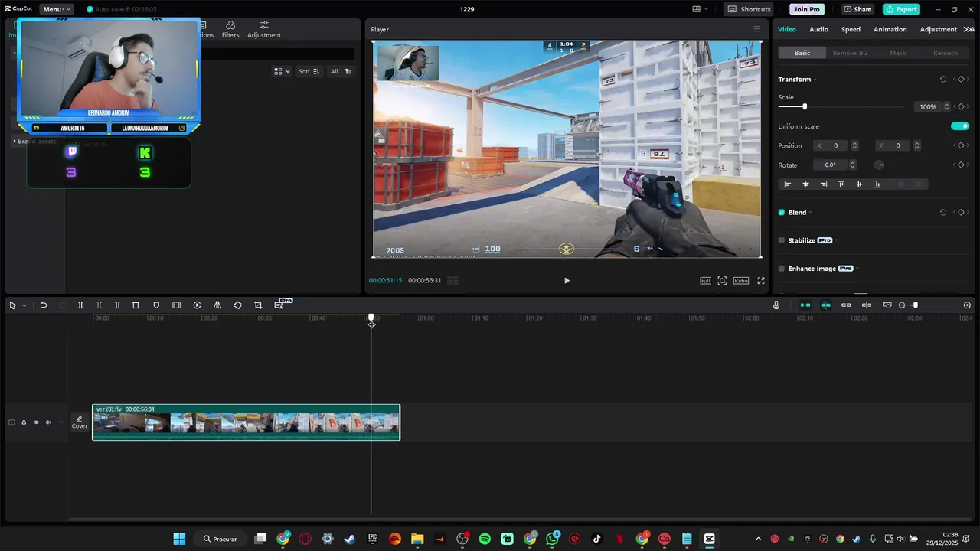Image resolution: width=980 pixels, height=551 pixels.
Task: Enable the Enhance image checkbox
Action: 782,269
